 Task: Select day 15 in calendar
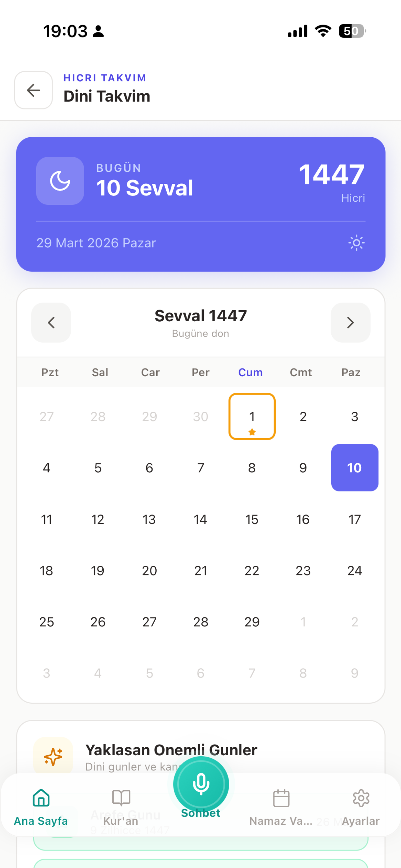[x=252, y=519]
